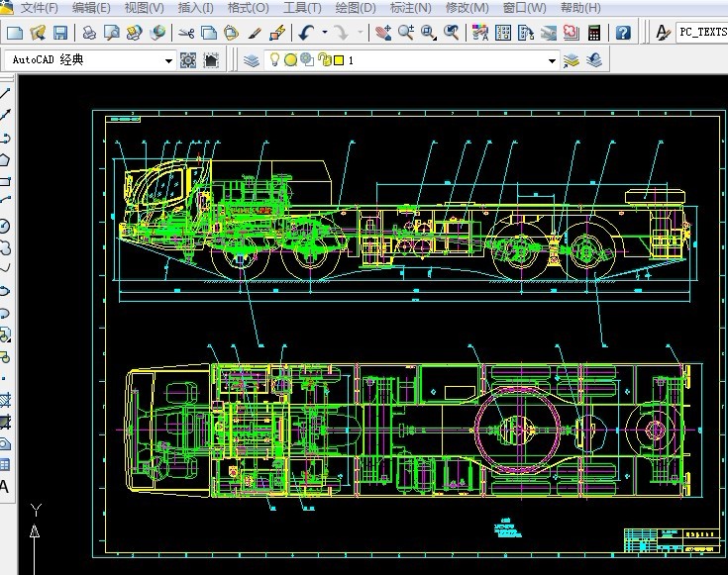
Task: Open Workspace Settings gear icon
Action: coord(188,60)
